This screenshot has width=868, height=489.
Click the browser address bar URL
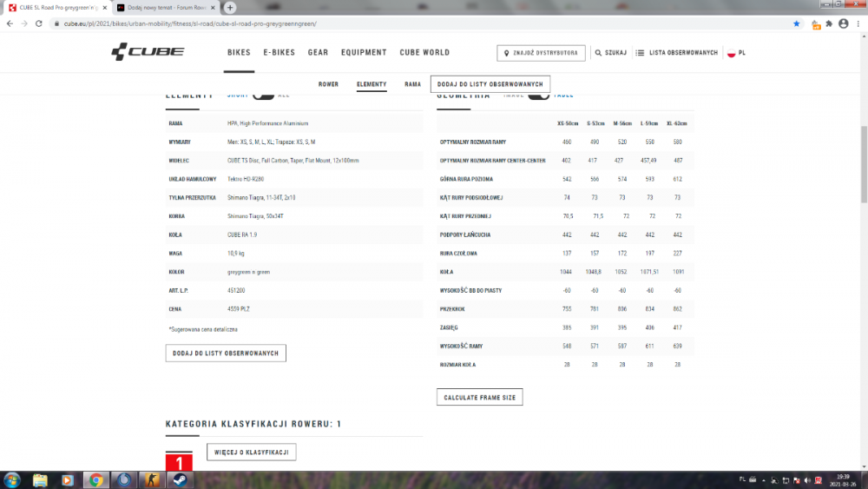click(190, 23)
